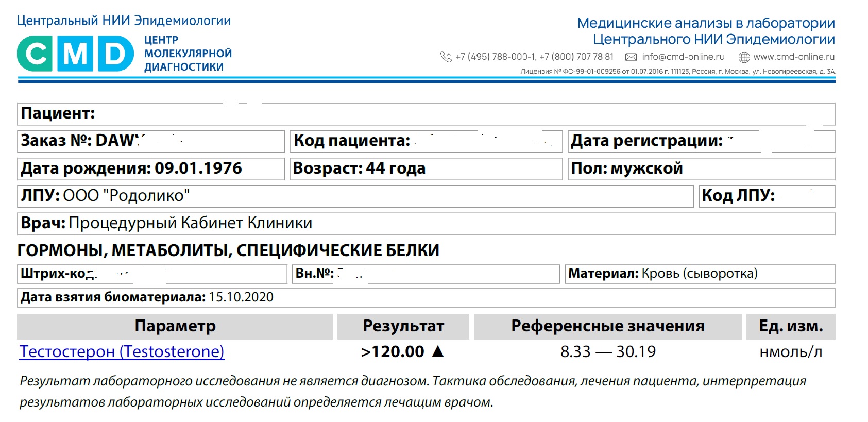The width and height of the screenshot is (868, 422).
Task: Click the email envelope icon
Action: coord(631,57)
